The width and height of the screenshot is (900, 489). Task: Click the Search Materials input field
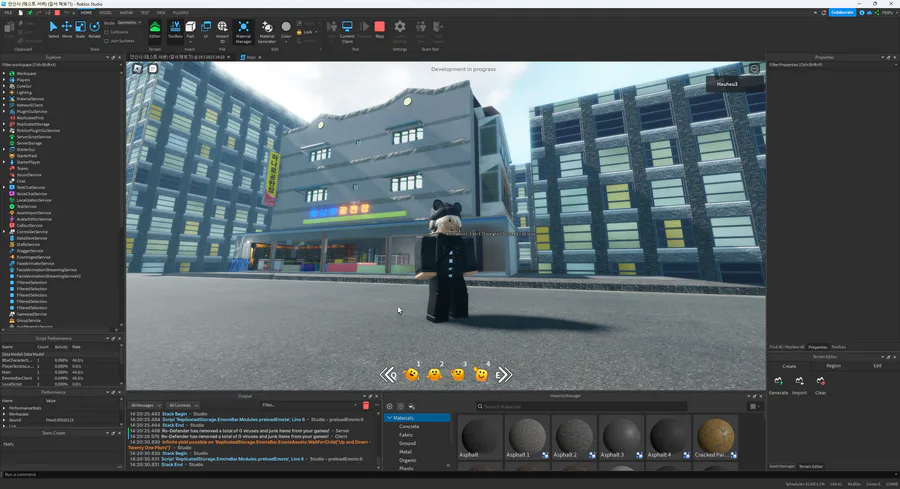pyautogui.click(x=581, y=406)
